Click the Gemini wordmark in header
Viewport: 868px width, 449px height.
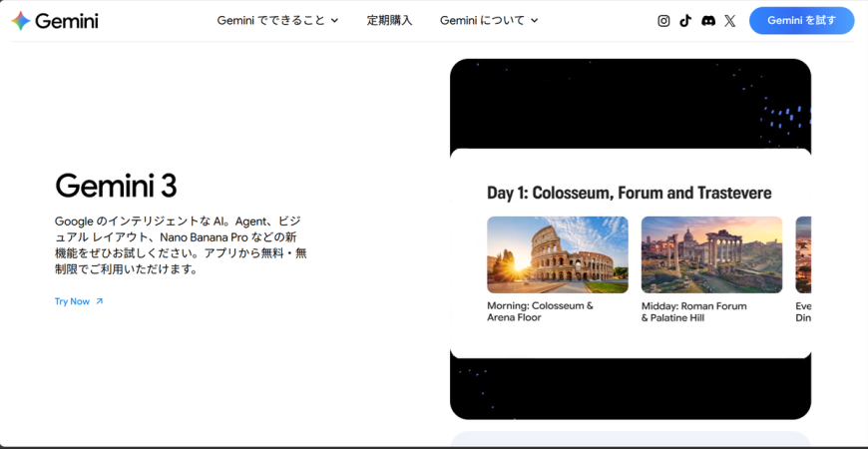67,21
